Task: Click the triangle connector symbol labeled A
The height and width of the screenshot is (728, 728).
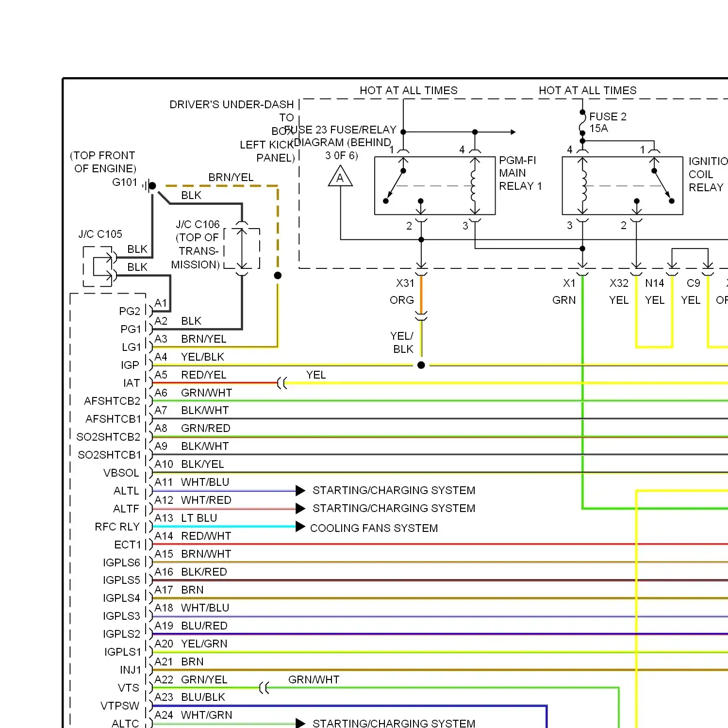Action: (x=340, y=176)
